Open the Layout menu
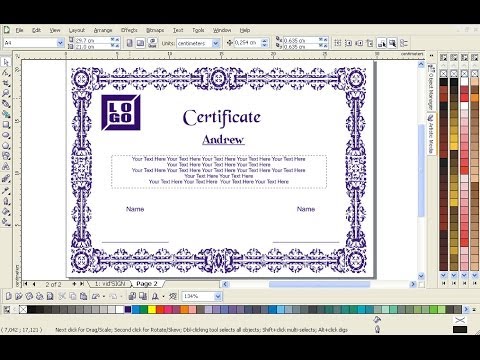 click(x=77, y=30)
